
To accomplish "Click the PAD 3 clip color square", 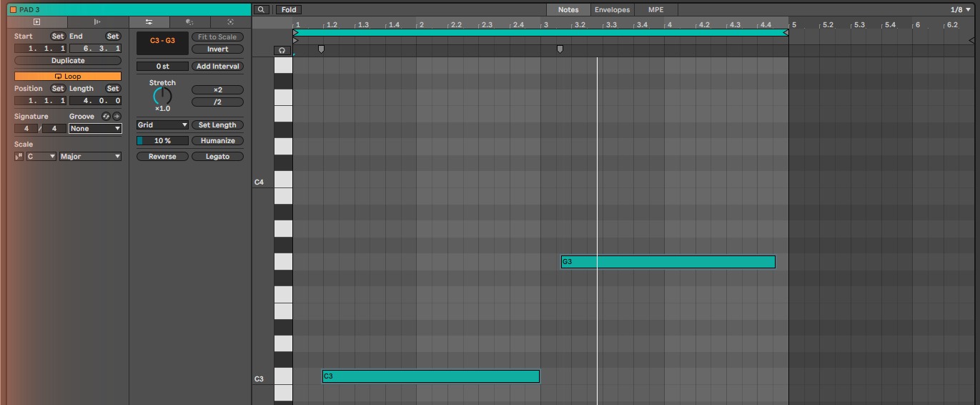I will (x=13, y=9).
